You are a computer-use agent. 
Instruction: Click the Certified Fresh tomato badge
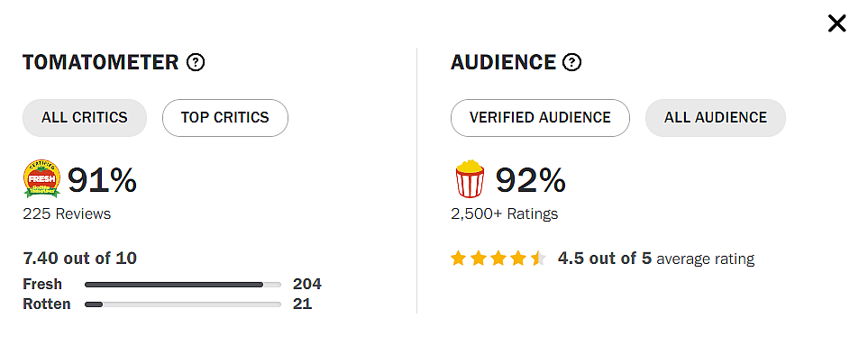pos(41,180)
